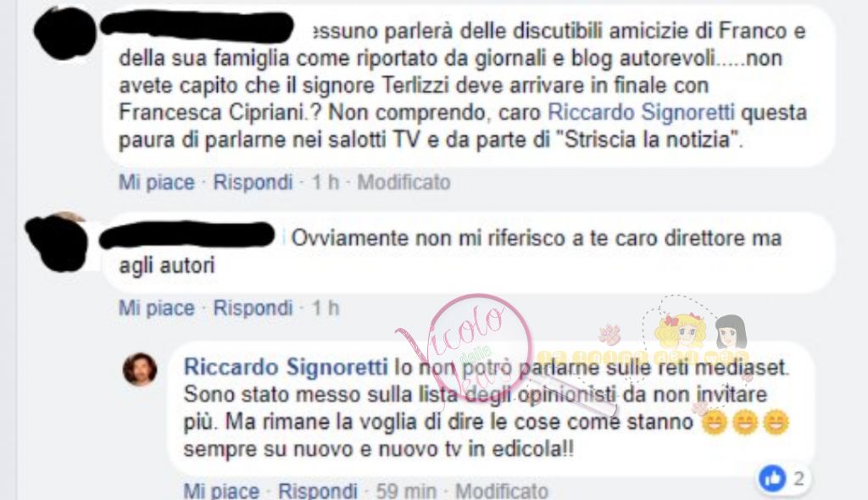Click the blue thumbs-up reaction icon
Screen dimensions: 868x500
point(772,479)
